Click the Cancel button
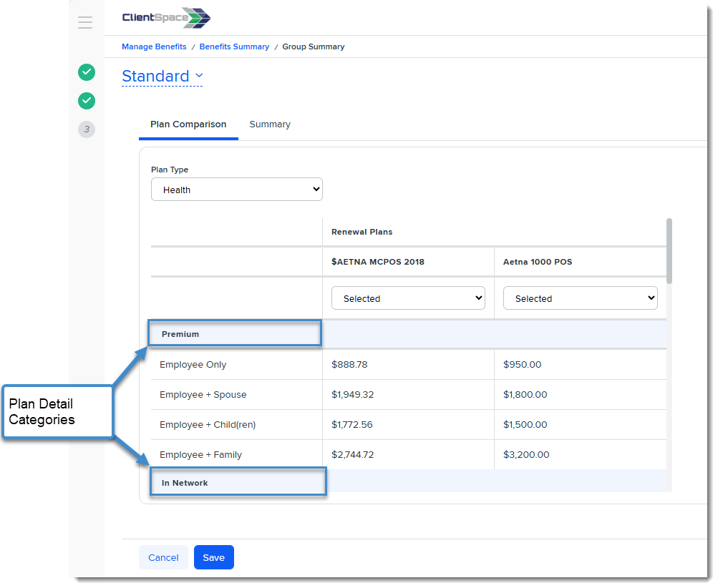This screenshot has height=588, width=718. (163, 558)
